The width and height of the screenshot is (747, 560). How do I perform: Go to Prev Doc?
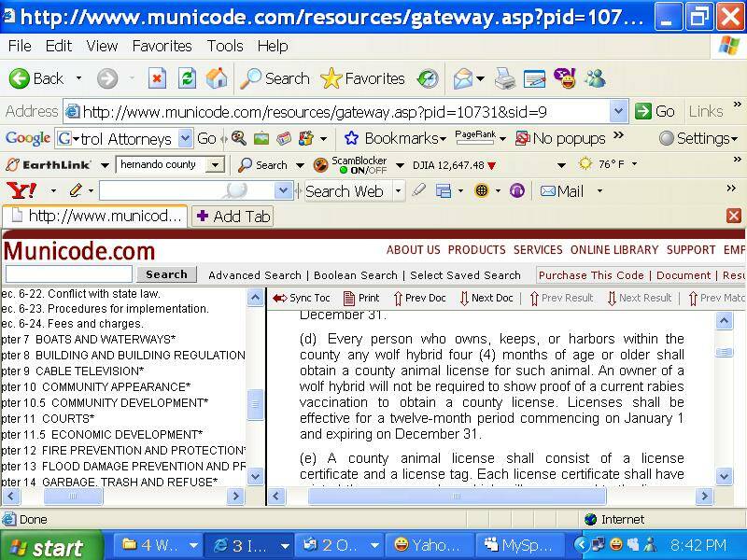(x=419, y=298)
